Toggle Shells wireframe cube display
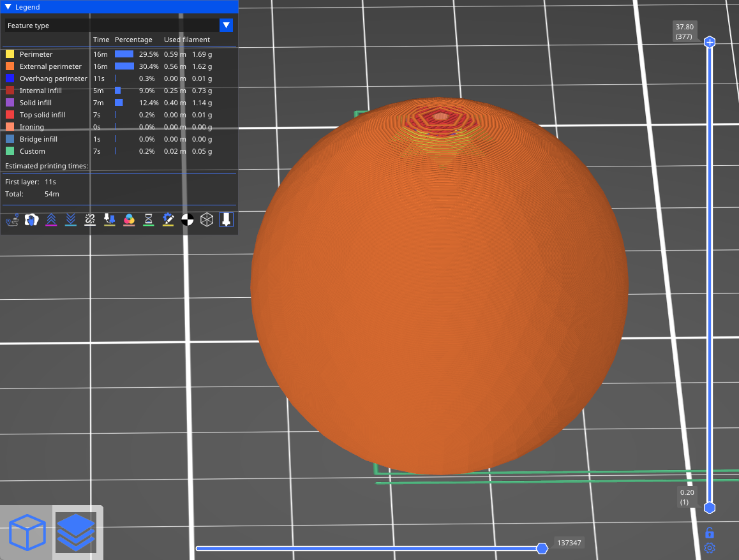 207,220
